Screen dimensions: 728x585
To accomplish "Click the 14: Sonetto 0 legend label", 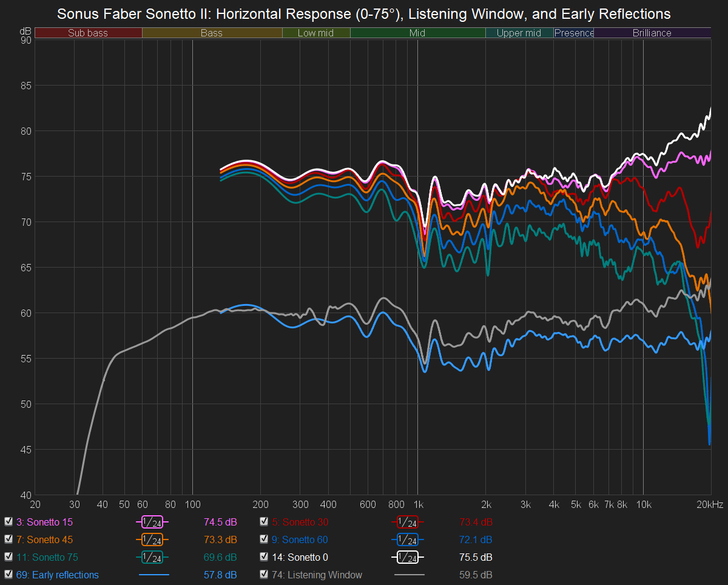I will [300, 557].
